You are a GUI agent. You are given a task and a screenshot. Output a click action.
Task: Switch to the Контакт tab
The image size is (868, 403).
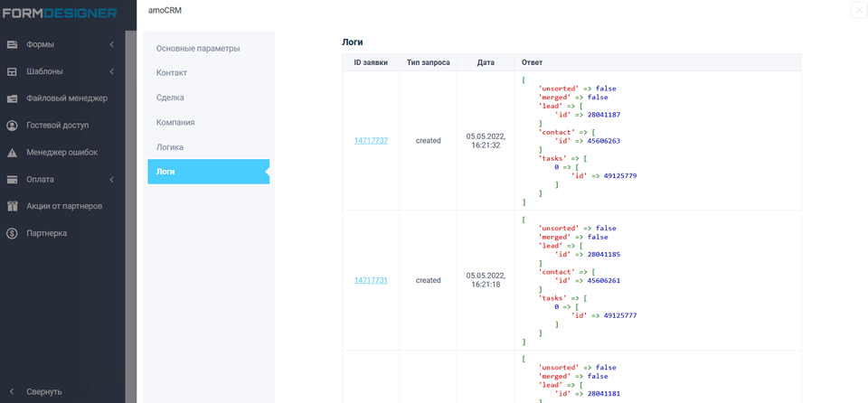172,72
